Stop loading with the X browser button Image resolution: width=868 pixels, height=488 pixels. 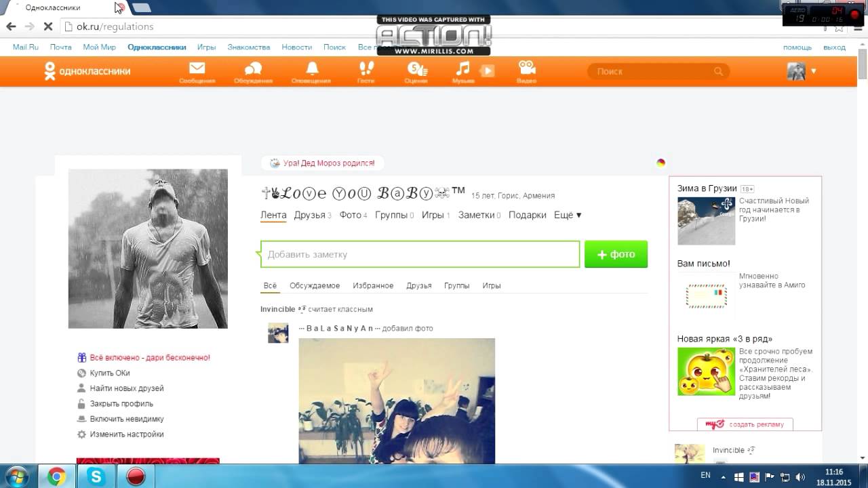pos(47,26)
